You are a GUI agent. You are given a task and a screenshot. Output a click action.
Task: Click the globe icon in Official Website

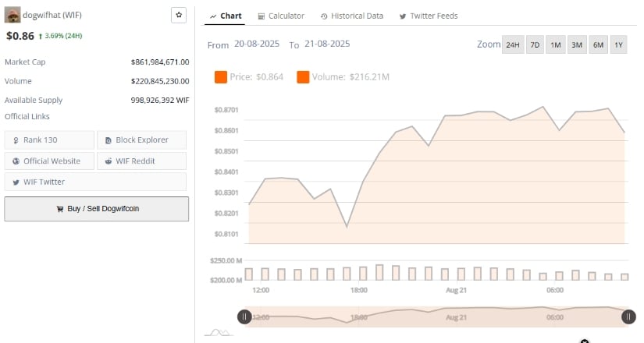click(x=16, y=161)
